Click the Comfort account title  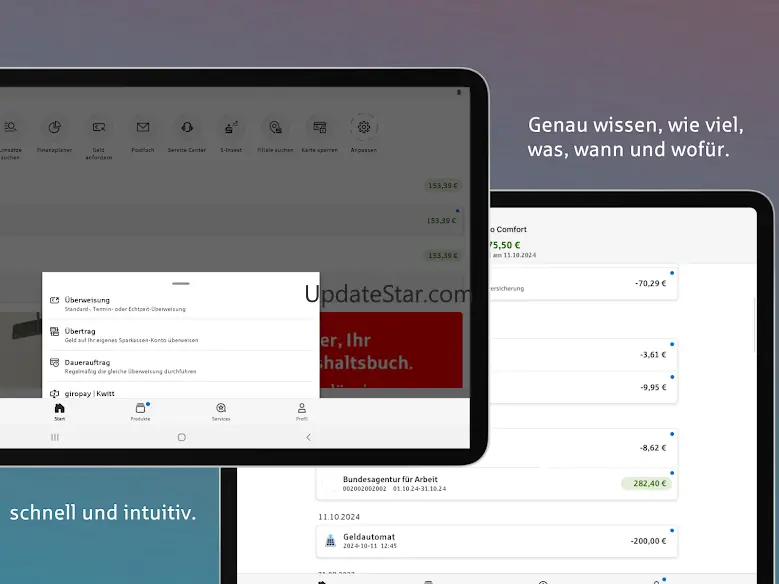tap(508, 229)
